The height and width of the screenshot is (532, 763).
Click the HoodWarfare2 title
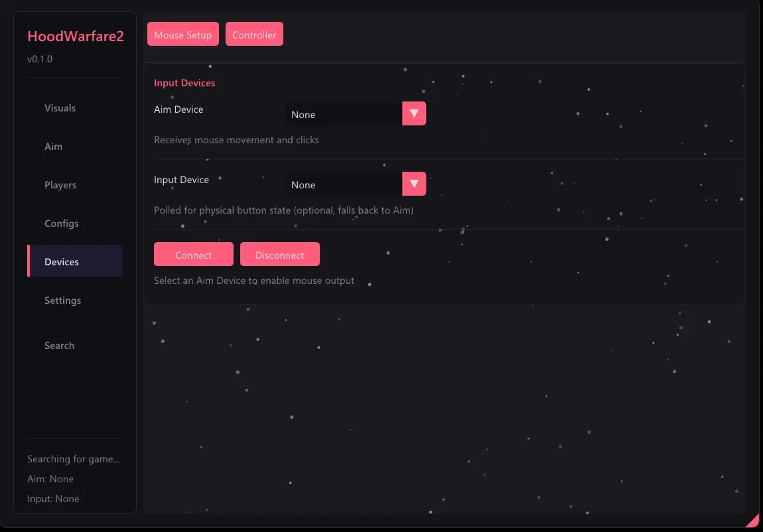(x=76, y=36)
